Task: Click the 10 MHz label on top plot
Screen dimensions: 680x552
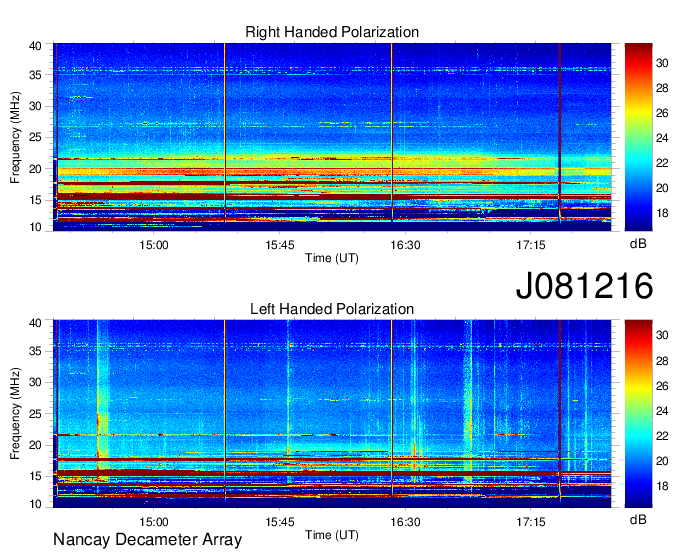Action: coord(36,227)
